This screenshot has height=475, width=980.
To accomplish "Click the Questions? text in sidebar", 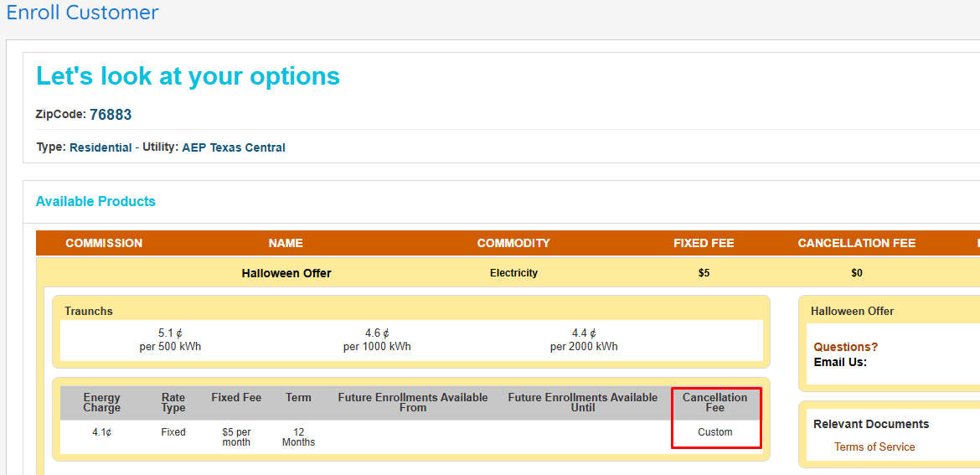I will 846,347.
